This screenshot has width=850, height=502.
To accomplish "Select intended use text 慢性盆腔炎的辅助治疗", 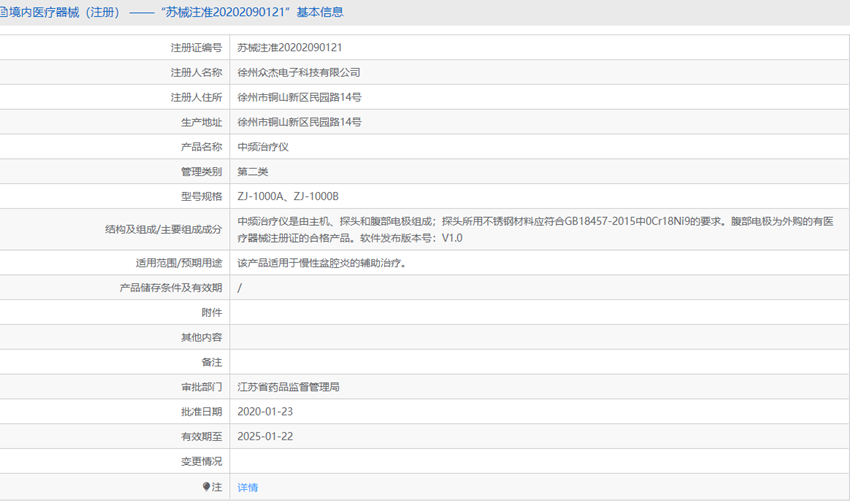I will [350, 263].
